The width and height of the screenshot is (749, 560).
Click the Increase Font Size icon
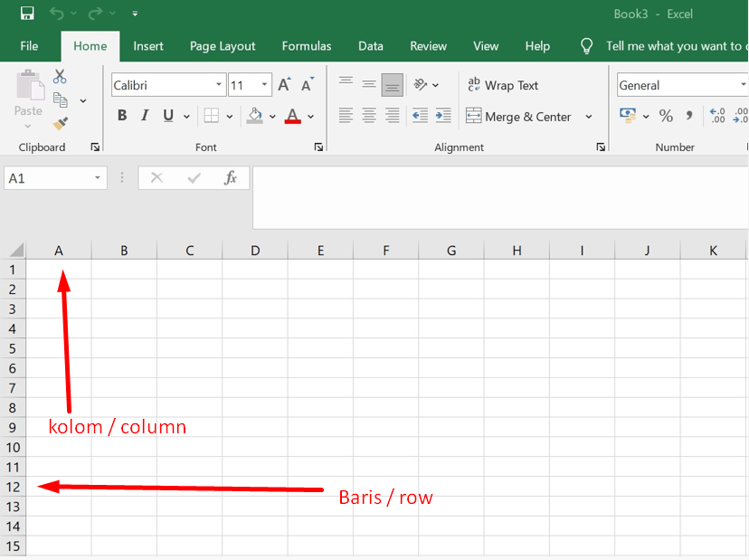point(284,85)
